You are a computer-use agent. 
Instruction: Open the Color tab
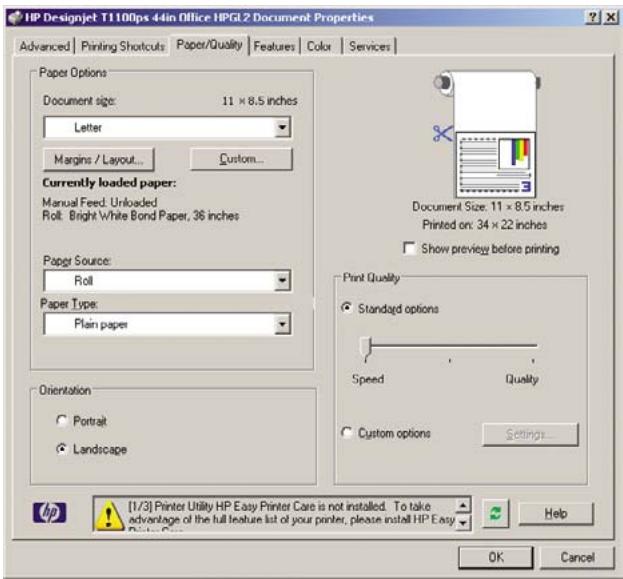[x=319, y=46]
